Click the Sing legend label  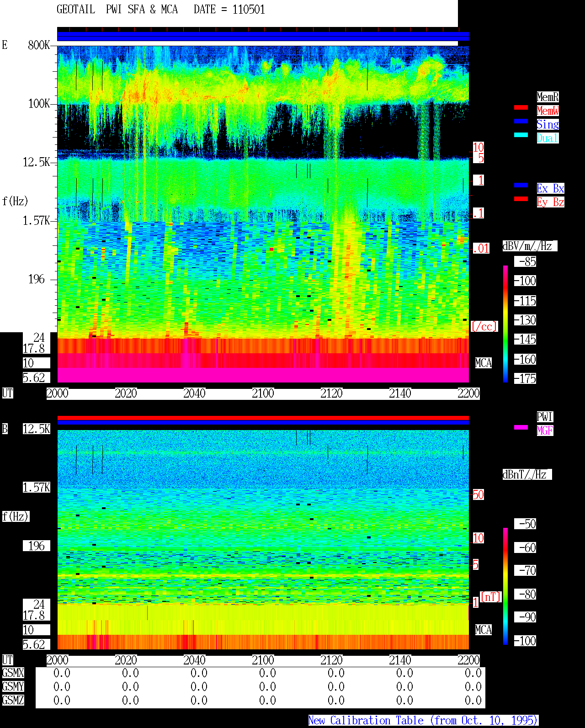click(548, 124)
